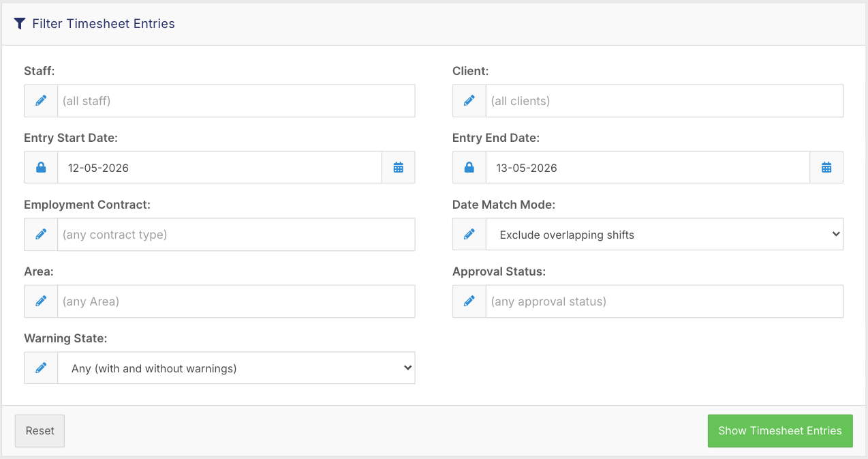This screenshot has height=459, width=868.
Task: Click the pencil icon beside Client field
Action: (469, 101)
